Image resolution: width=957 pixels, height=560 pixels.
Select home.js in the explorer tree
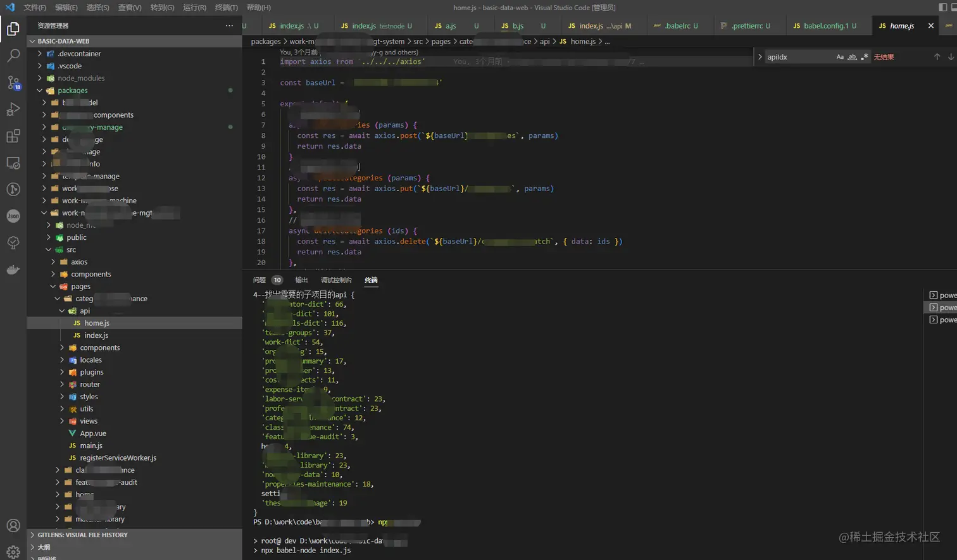134,323
